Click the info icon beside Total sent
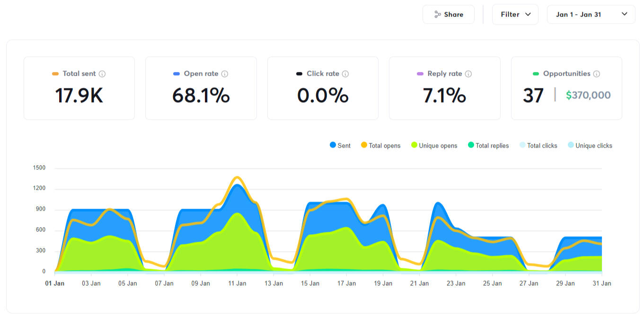Image resolution: width=644 pixels, height=318 pixels. coord(102,74)
